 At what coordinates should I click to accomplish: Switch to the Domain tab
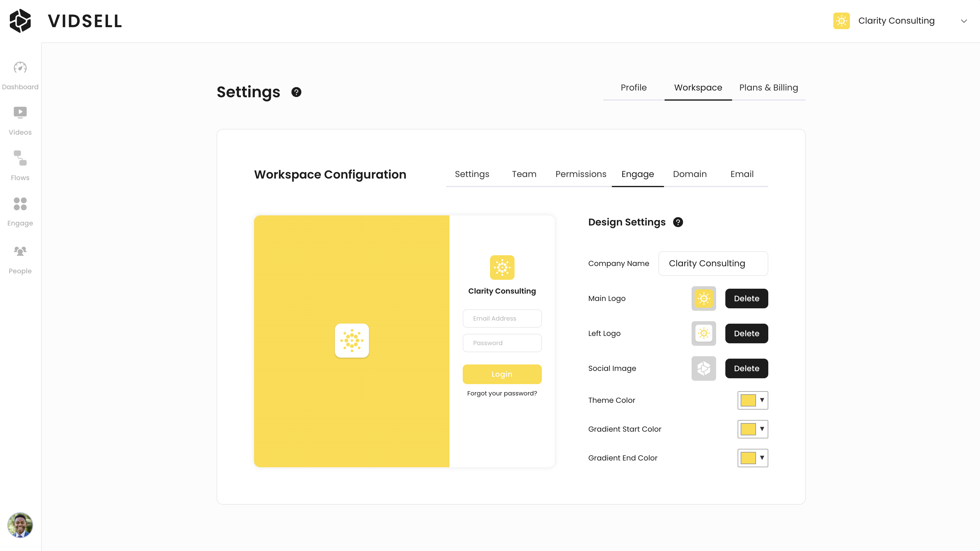pos(689,174)
